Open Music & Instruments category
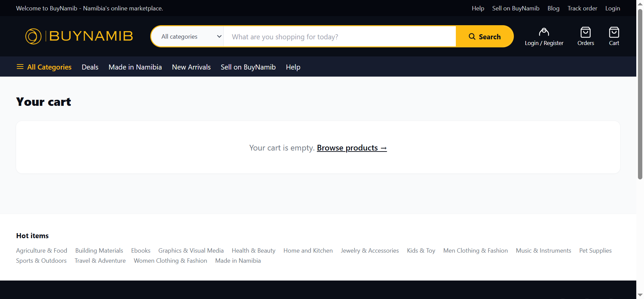The height and width of the screenshot is (299, 644). (x=543, y=251)
